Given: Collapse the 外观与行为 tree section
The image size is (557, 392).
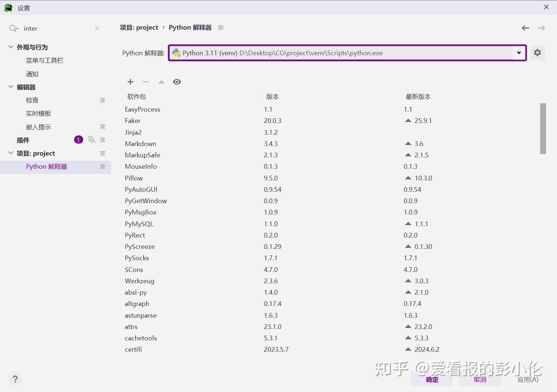Looking at the screenshot, I should pyautogui.click(x=11, y=47).
